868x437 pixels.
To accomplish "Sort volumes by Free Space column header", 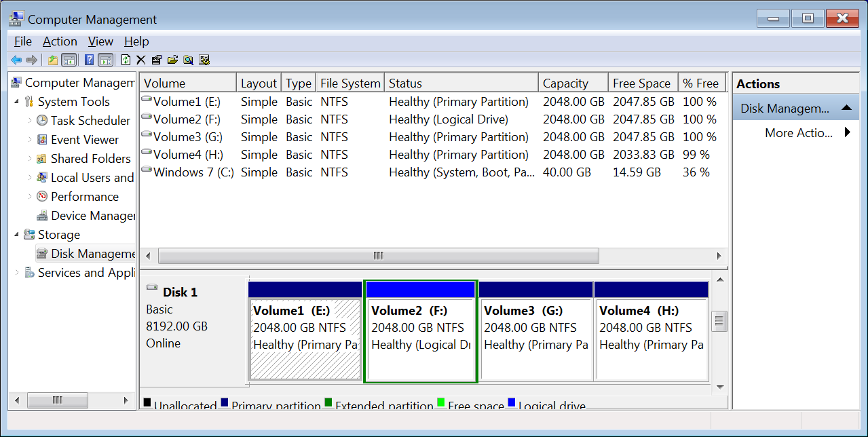I will click(641, 83).
